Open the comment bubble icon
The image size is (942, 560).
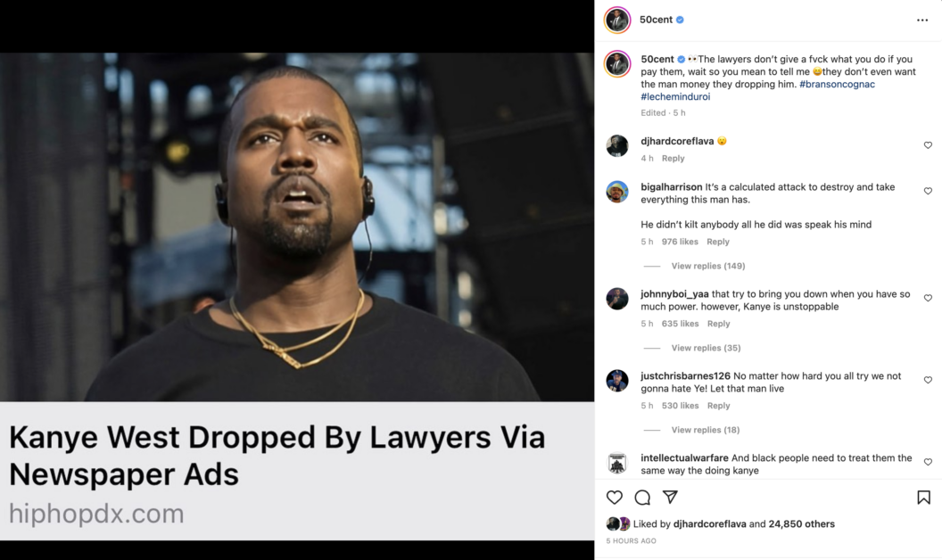pyautogui.click(x=642, y=498)
